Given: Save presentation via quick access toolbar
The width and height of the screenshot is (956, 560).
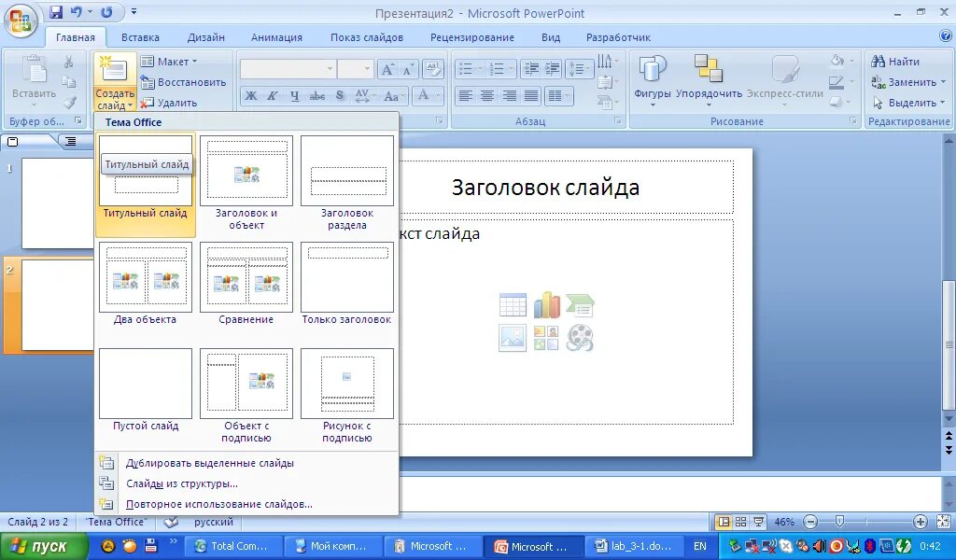Looking at the screenshot, I should click(x=56, y=12).
